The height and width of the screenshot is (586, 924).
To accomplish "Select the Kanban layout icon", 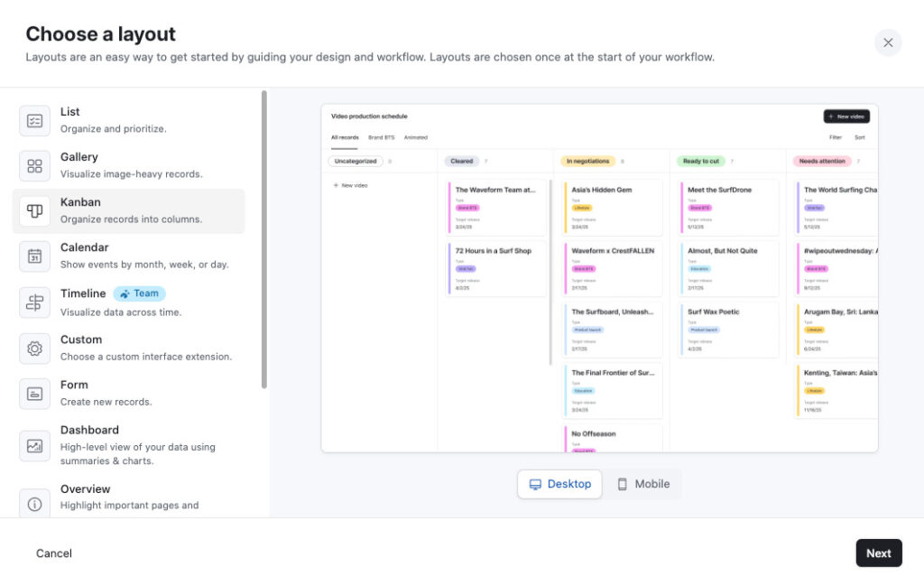I will point(36,209).
